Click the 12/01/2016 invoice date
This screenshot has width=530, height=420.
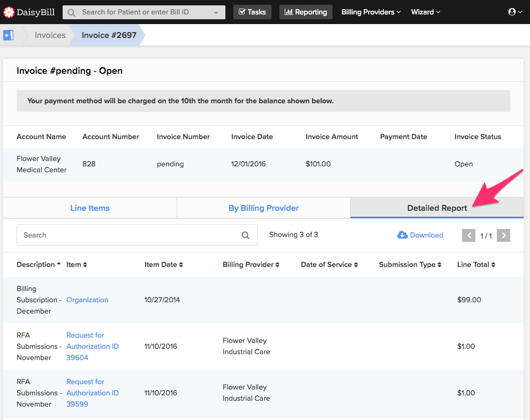(248, 164)
